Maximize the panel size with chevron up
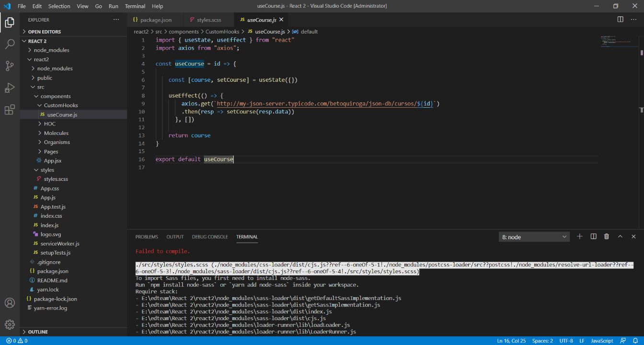The image size is (644, 345). tap(620, 236)
